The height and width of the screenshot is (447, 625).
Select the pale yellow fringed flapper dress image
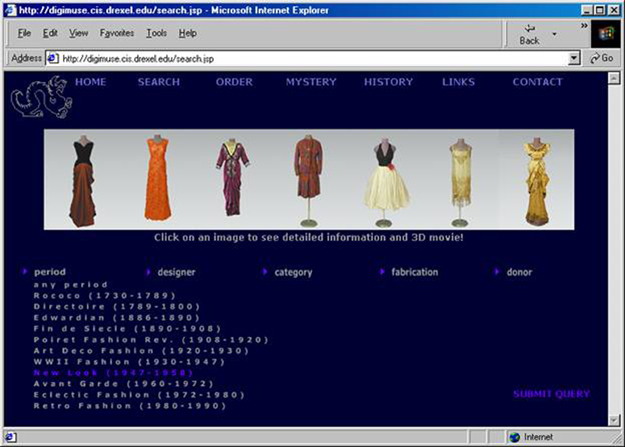[460, 183]
